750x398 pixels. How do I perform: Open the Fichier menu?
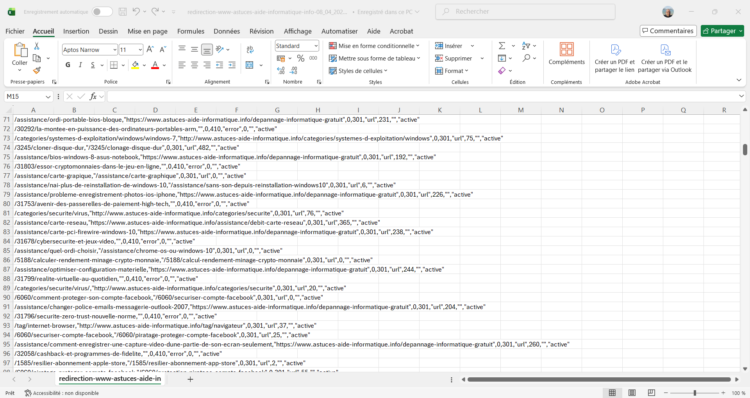pyautogui.click(x=15, y=31)
